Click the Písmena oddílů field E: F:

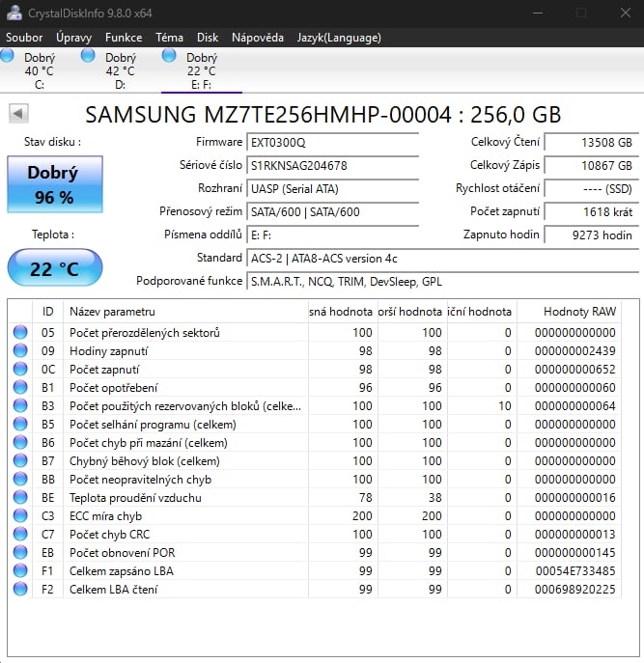tap(332, 235)
